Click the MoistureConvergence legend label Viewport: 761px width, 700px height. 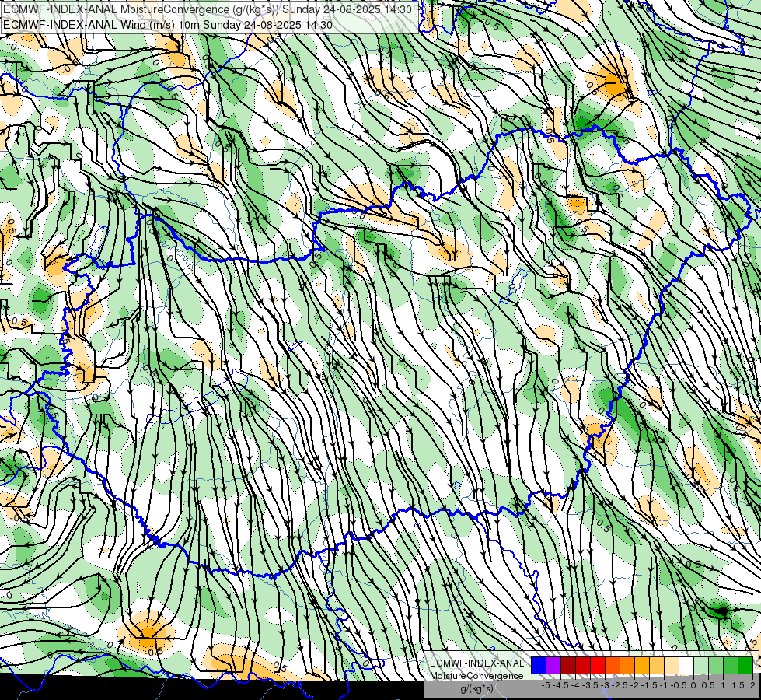476,676
